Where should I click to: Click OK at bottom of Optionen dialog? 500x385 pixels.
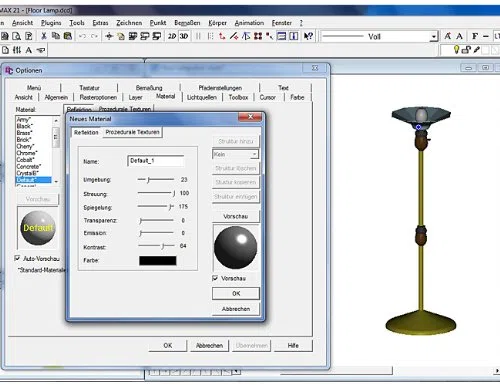[168, 345]
